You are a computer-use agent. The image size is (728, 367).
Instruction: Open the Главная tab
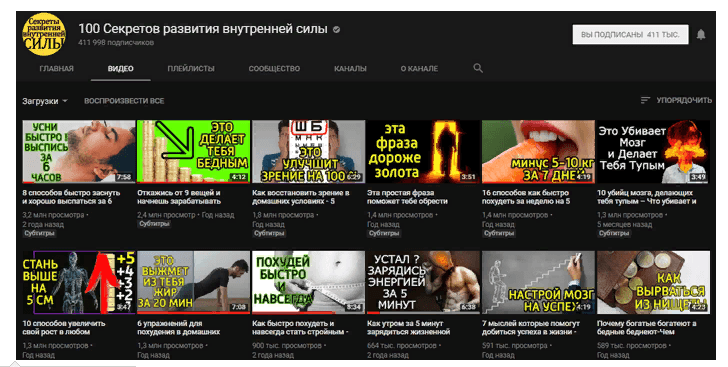(57, 68)
